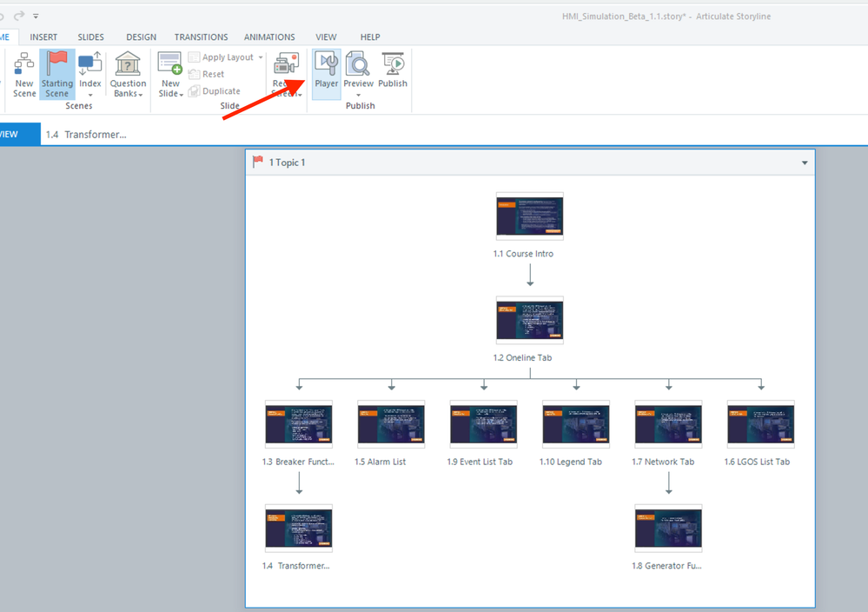Click the Publish icon
The height and width of the screenshot is (612, 868).
pyautogui.click(x=393, y=64)
